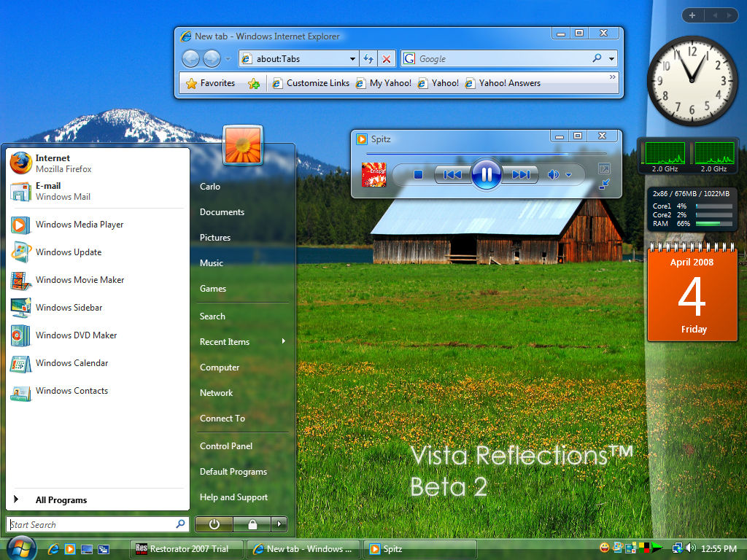
Task: Open Windows Media Player
Action: coord(98,225)
